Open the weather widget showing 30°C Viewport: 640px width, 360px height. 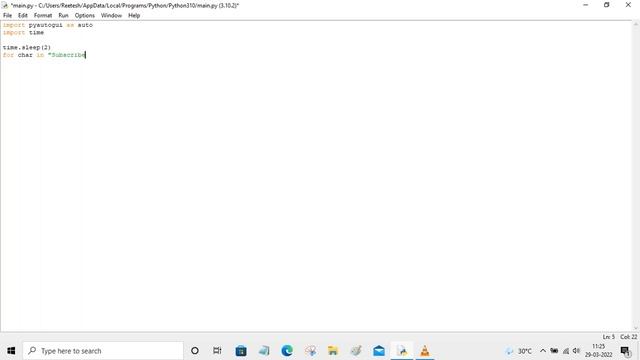(x=519, y=351)
